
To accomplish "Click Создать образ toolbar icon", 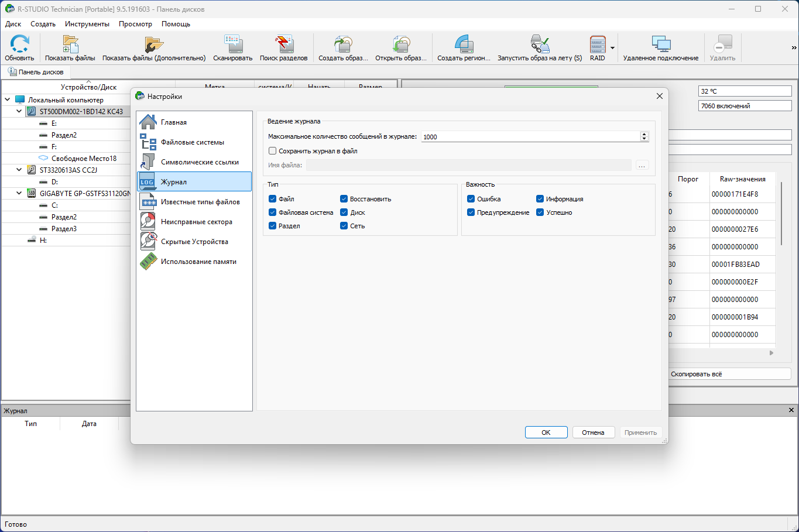I will (x=344, y=48).
